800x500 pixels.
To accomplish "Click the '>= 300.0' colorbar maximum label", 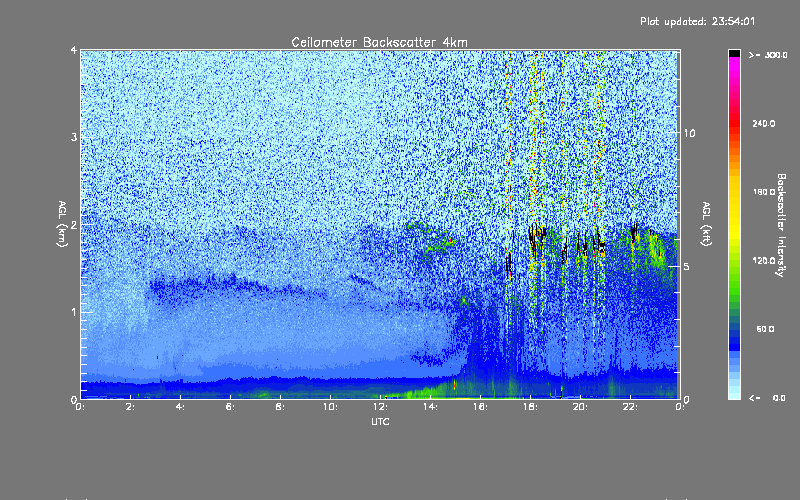I will pos(768,55).
